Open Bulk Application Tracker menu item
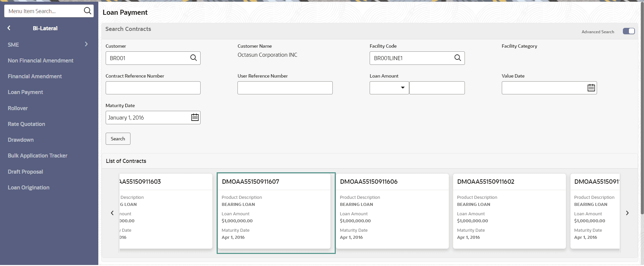This screenshot has width=644, height=266. 38,156
